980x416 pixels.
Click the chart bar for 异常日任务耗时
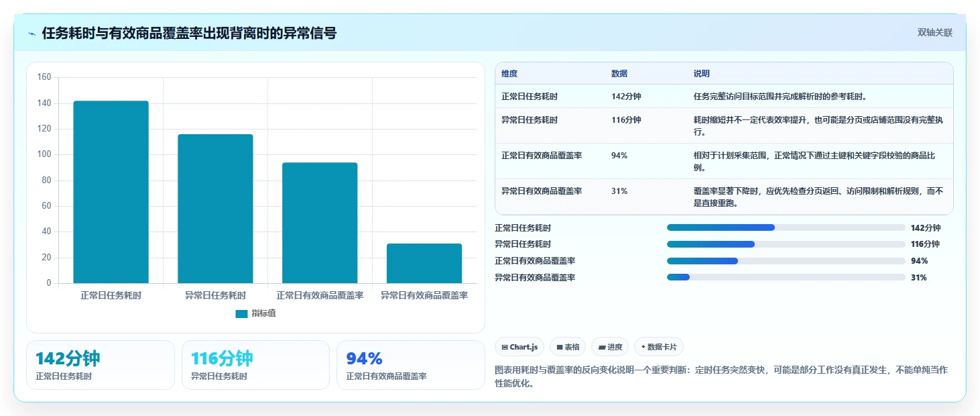[x=215, y=209]
